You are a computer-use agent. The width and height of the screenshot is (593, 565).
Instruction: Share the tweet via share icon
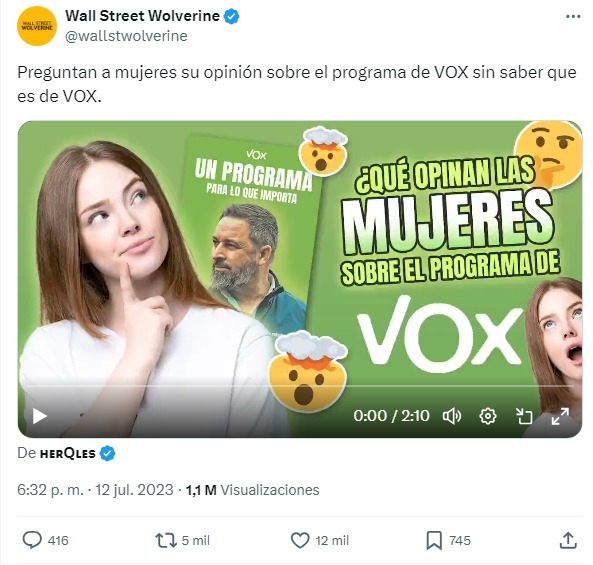(x=568, y=540)
